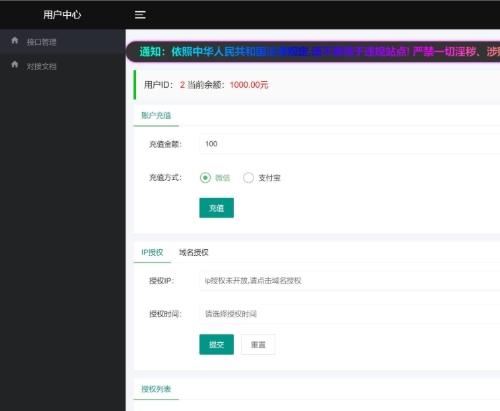Switch to the IP授权 tab
Viewport: 500px width, 411px height.
tap(152, 252)
